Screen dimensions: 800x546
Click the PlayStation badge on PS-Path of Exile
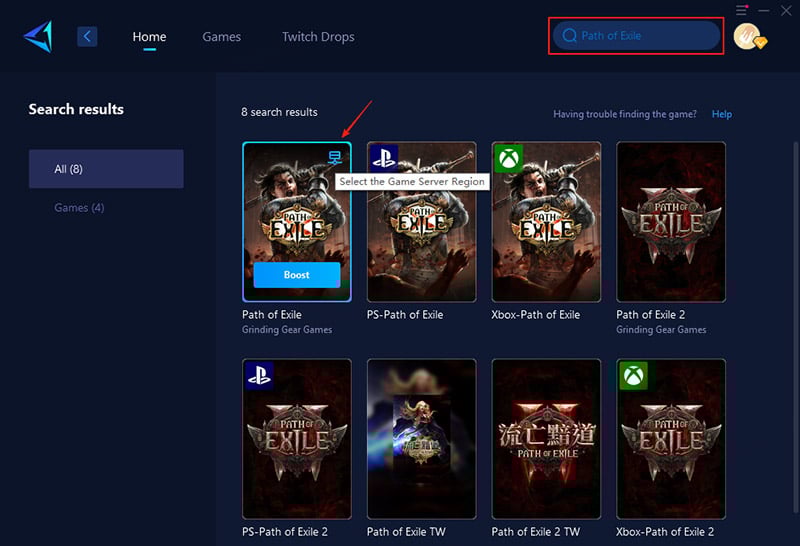[x=384, y=159]
